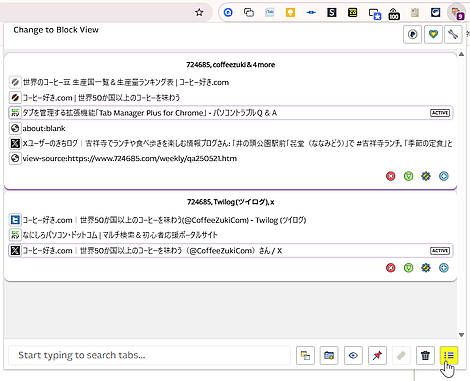Click the yellow square extension icon

coord(290,13)
